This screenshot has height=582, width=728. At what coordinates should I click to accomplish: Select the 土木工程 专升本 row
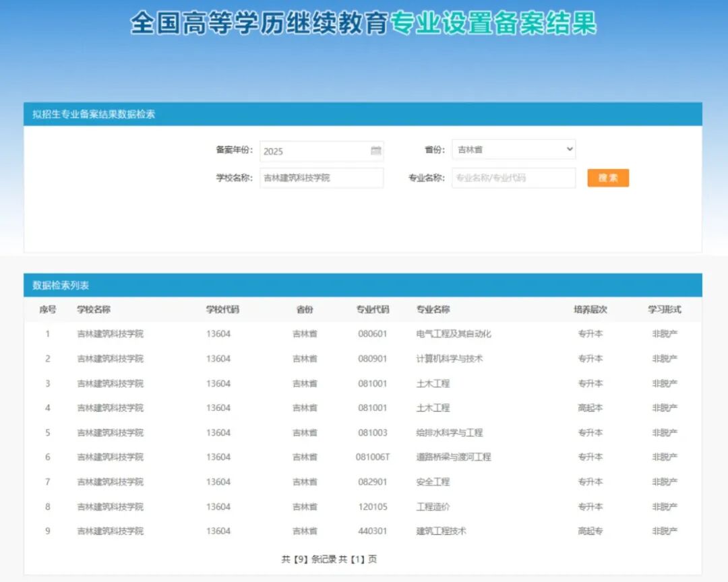437,383
